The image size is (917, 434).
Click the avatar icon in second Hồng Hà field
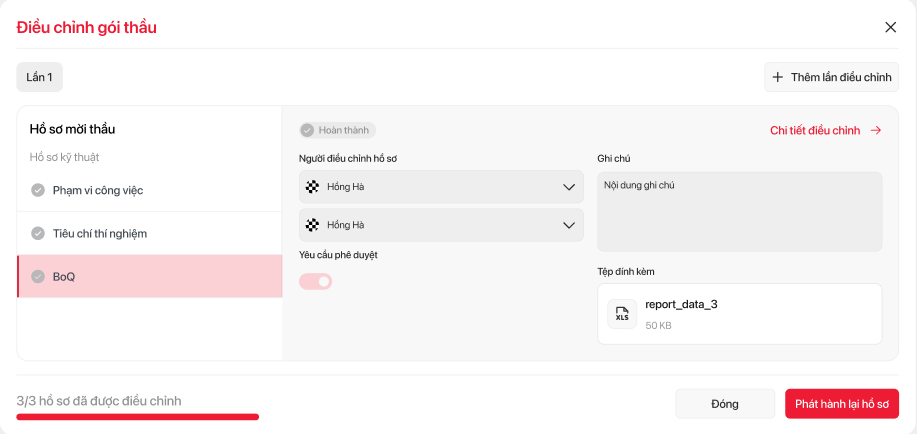coord(313,225)
